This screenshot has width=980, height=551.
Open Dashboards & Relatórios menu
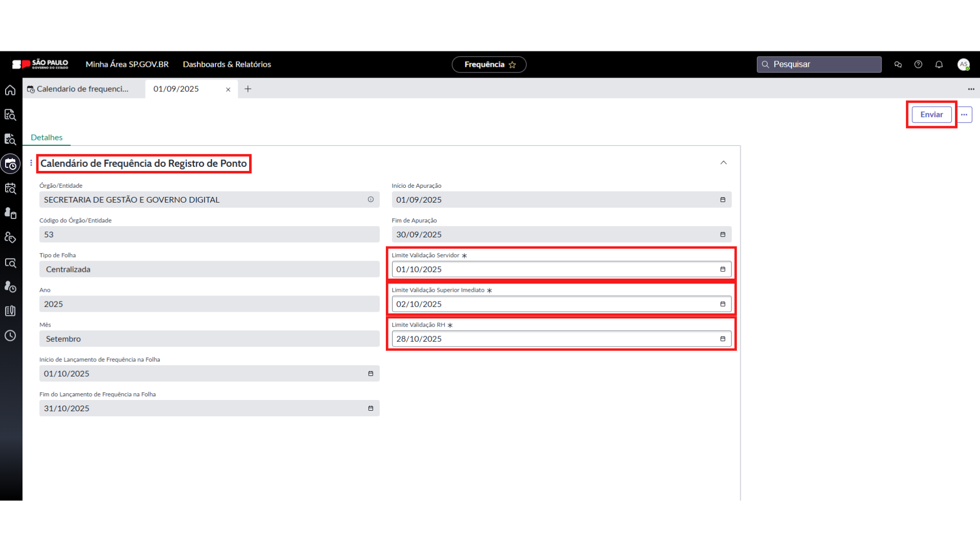(227, 64)
